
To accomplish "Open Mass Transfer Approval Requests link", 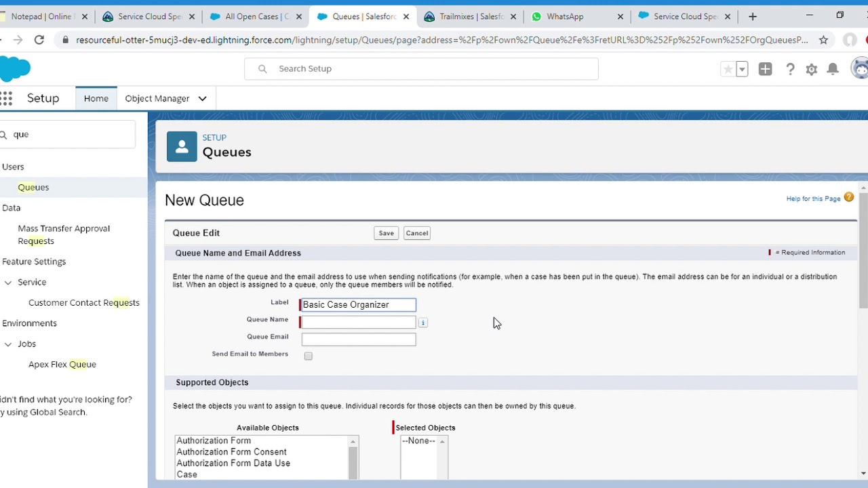I will tap(64, 235).
